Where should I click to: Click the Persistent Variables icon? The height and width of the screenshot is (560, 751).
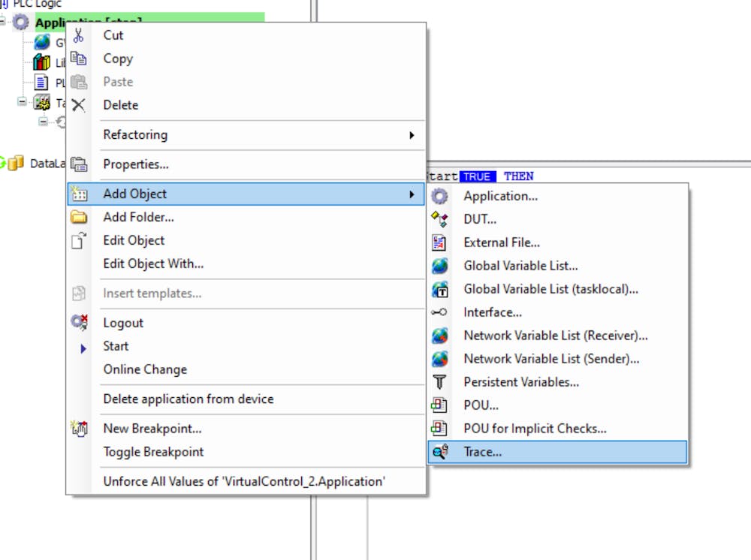(x=440, y=382)
